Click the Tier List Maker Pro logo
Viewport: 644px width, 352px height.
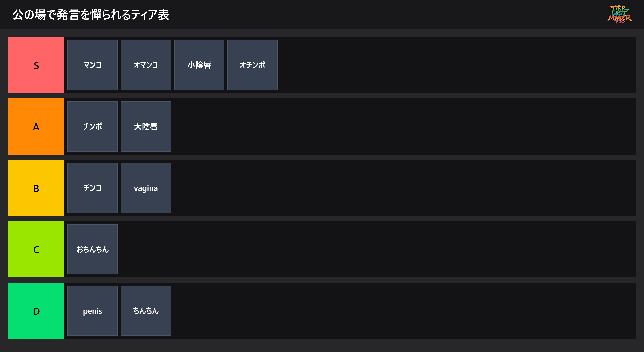[x=620, y=14]
